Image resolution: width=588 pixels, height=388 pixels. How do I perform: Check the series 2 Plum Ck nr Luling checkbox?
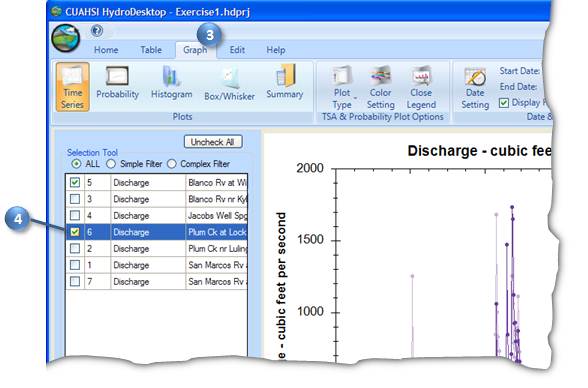click(x=75, y=249)
